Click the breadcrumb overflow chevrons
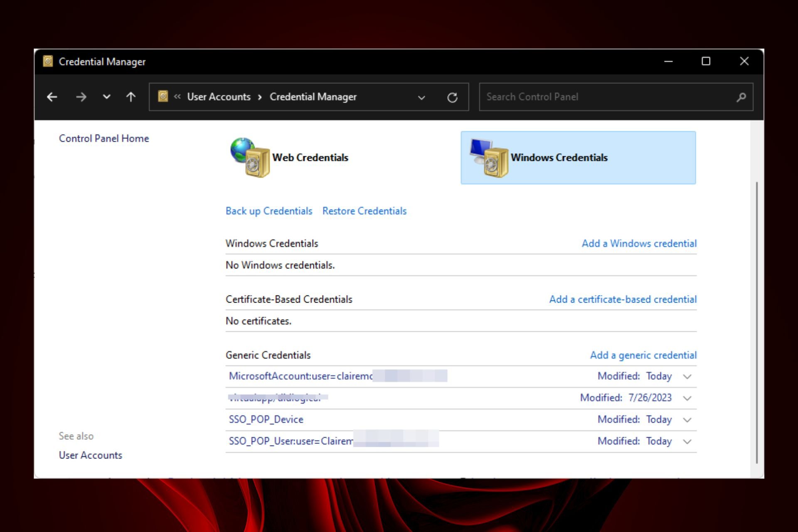 tap(177, 96)
